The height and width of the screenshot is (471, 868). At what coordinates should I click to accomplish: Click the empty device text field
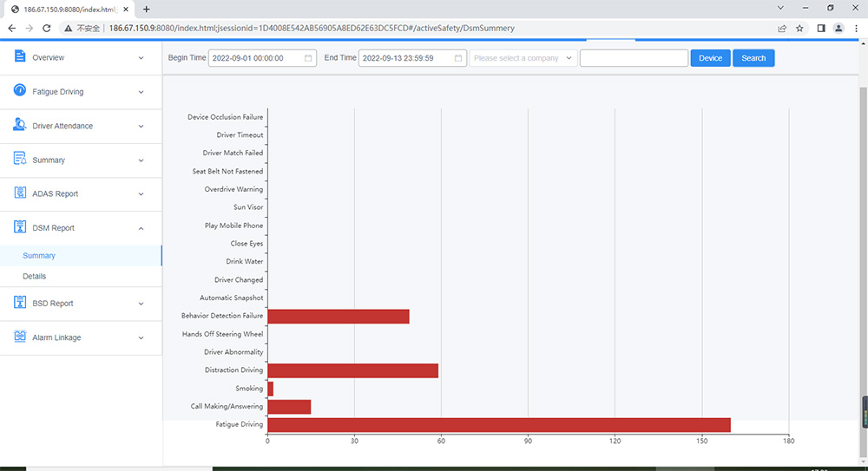point(634,58)
